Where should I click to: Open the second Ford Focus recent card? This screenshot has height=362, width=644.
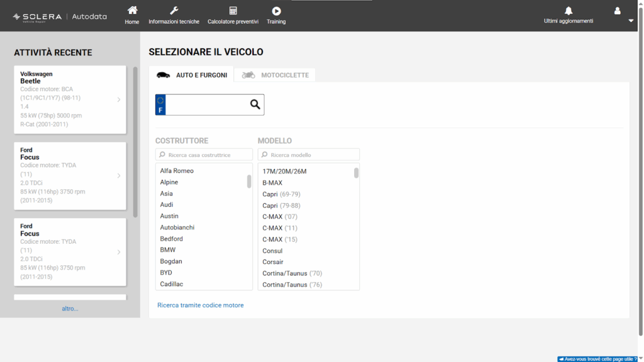[x=70, y=252]
